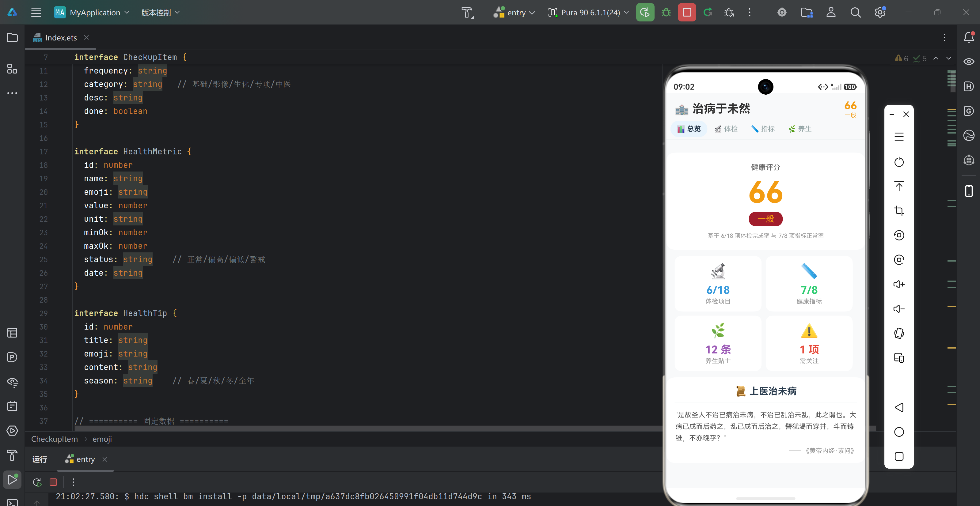The width and height of the screenshot is (980, 506).
Task: Switch to 体检 tab in emulator app
Action: point(725,129)
